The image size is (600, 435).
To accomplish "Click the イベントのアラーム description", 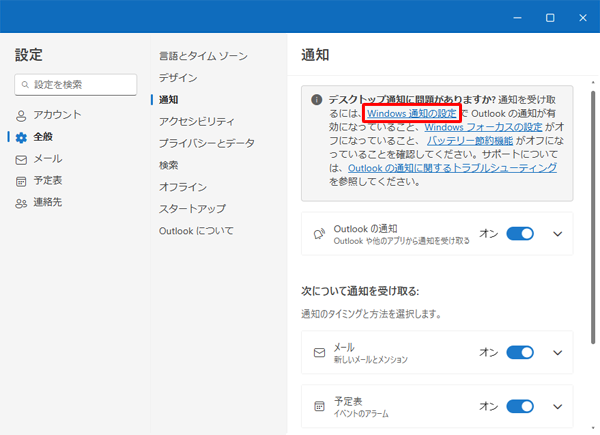I will coord(361,414).
